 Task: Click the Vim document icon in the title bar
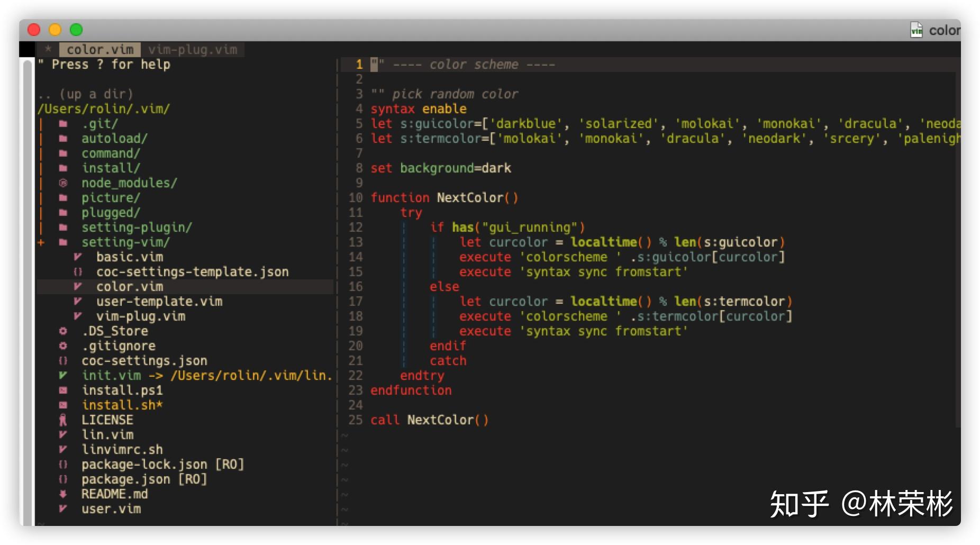(x=916, y=30)
